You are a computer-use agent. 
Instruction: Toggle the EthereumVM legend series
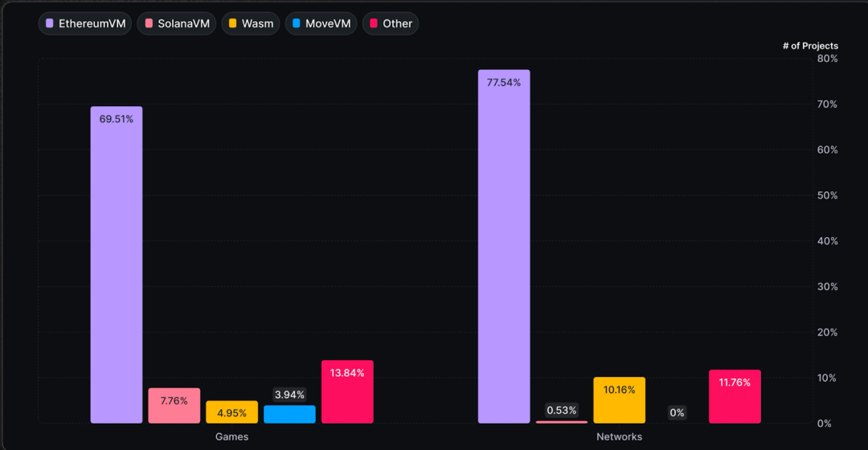tap(84, 23)
